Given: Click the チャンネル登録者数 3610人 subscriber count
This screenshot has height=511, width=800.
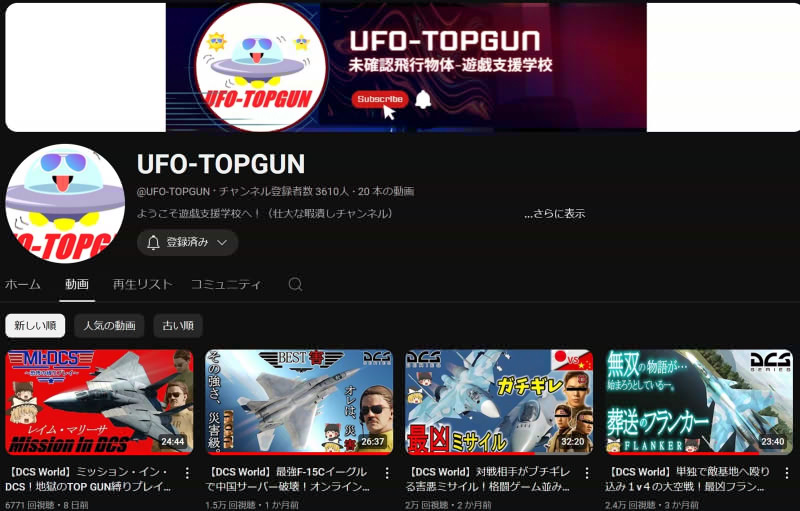Looking at the screenshot, I should [x=284, y=192].
